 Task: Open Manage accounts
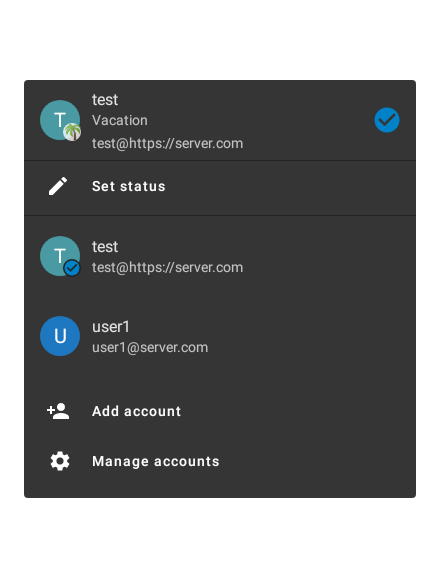(x=220, y=462)
